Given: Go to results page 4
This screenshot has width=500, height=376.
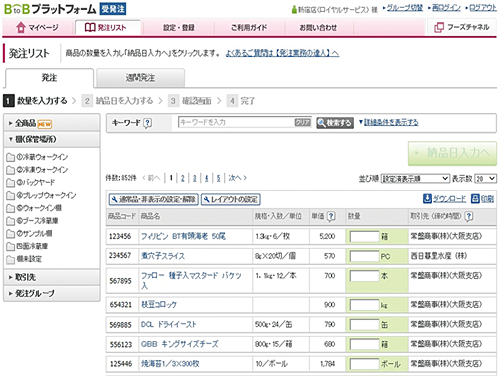Looking at the screenshot, I should click(207, 178).
